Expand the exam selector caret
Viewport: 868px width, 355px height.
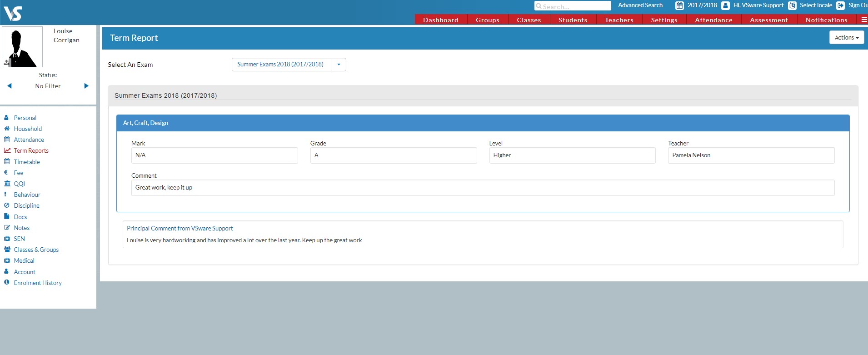tap(339, 65)
